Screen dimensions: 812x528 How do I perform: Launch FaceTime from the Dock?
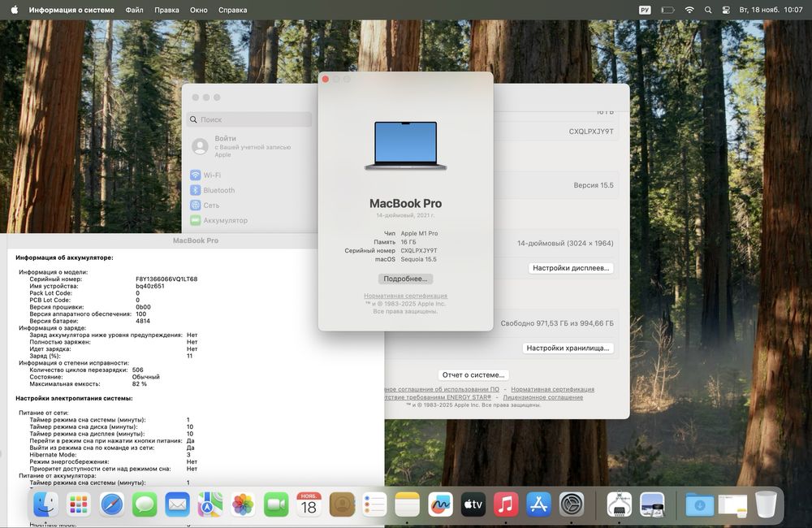tap(276, 504)
